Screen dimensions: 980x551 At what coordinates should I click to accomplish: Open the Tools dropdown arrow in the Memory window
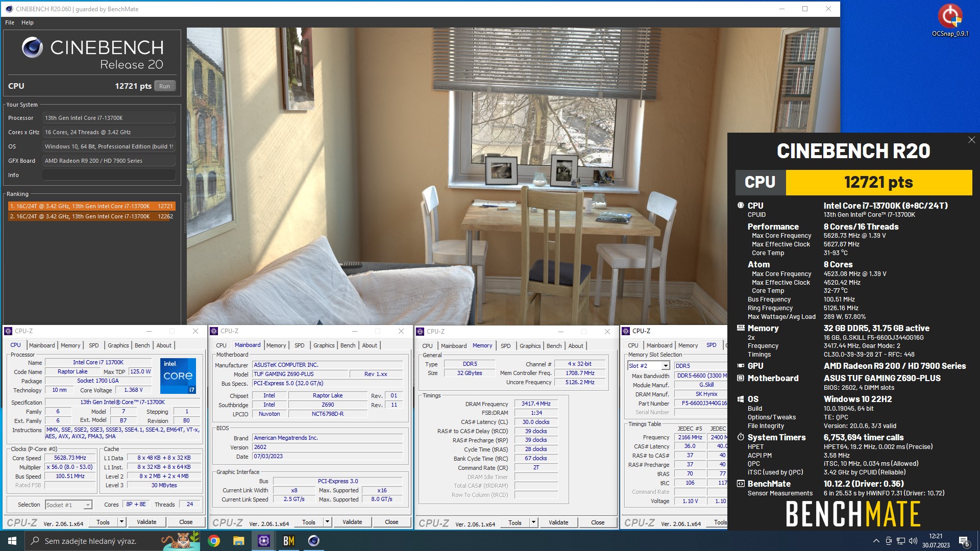click(533, 522)
